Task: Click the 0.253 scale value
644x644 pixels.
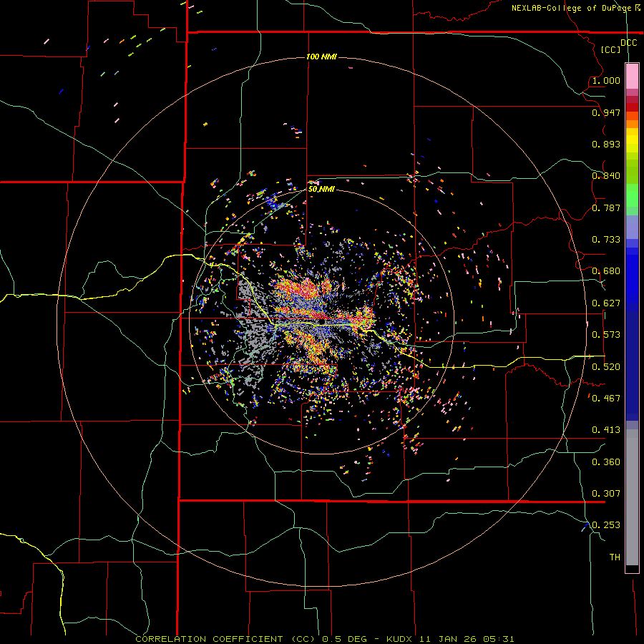Action: point(606,525)
